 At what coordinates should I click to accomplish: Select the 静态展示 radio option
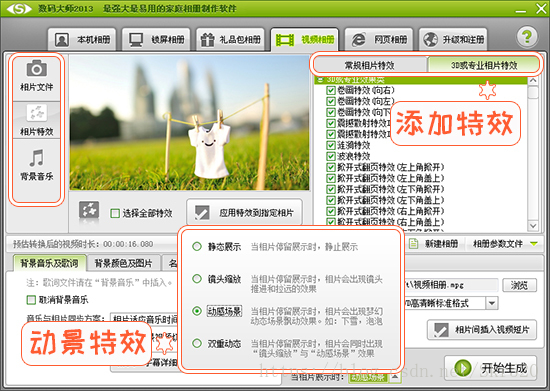(197, 247)
